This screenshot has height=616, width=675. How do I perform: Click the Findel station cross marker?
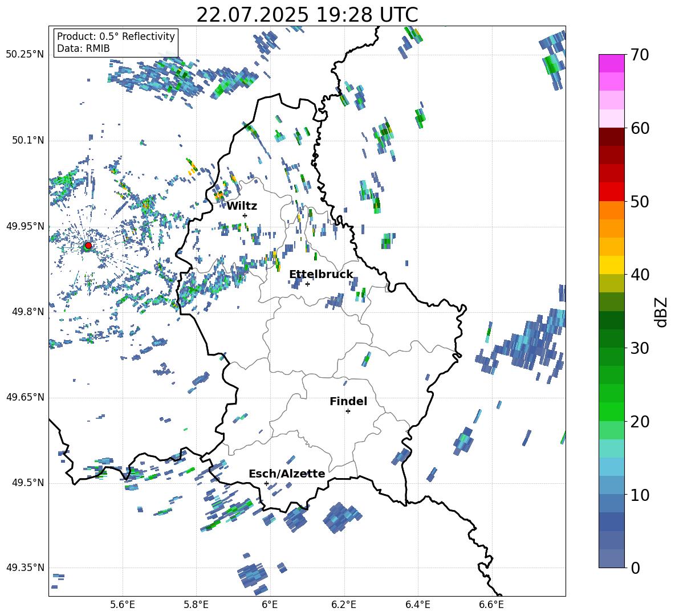click(348, 411)
